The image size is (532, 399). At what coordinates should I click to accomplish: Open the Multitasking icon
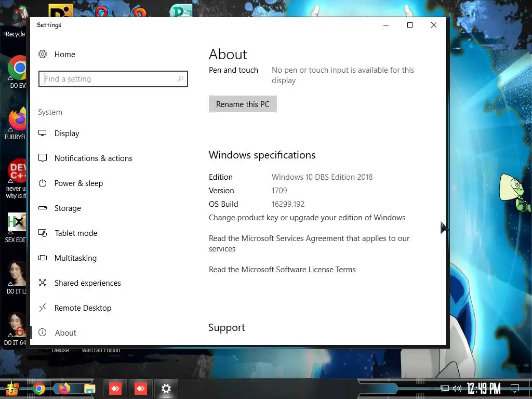tap(43, 258)
